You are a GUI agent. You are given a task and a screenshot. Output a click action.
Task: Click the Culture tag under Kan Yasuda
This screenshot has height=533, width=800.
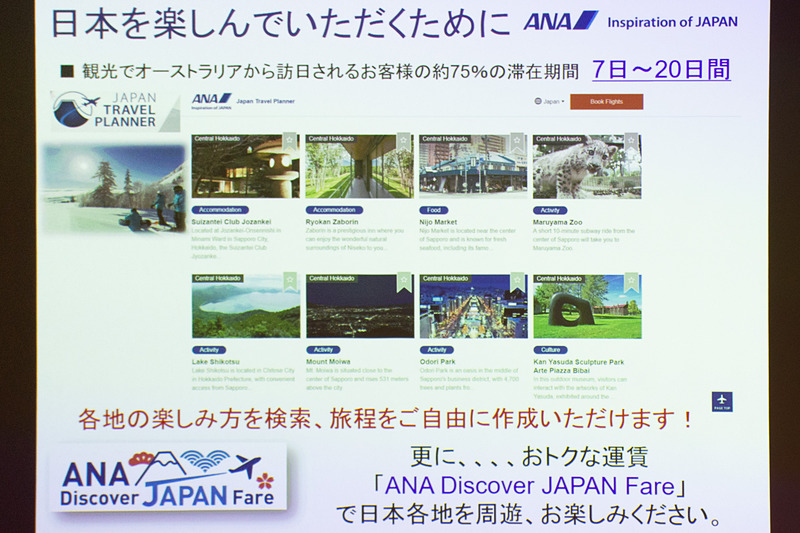pyautogui.click(x=551, y=350)
